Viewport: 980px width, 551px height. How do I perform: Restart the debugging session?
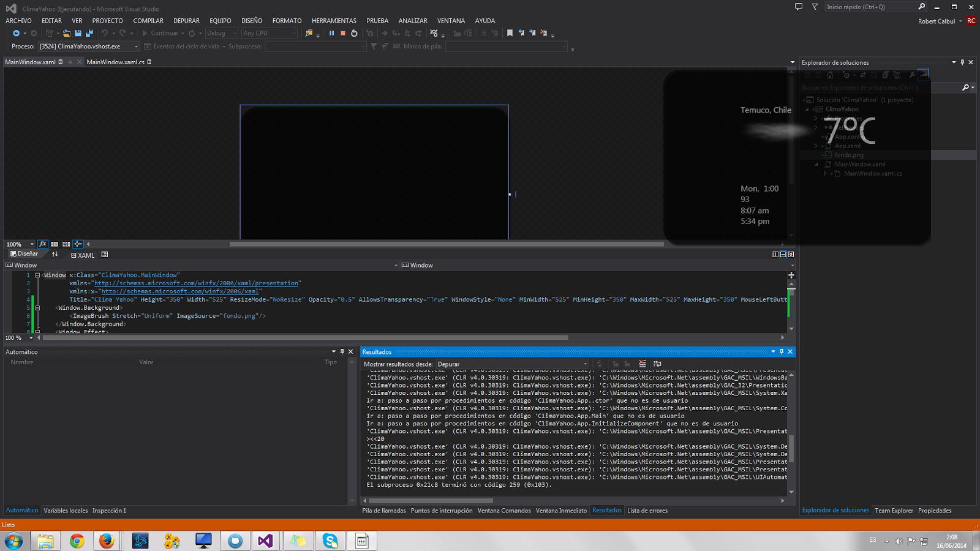[x=354, y=33]
